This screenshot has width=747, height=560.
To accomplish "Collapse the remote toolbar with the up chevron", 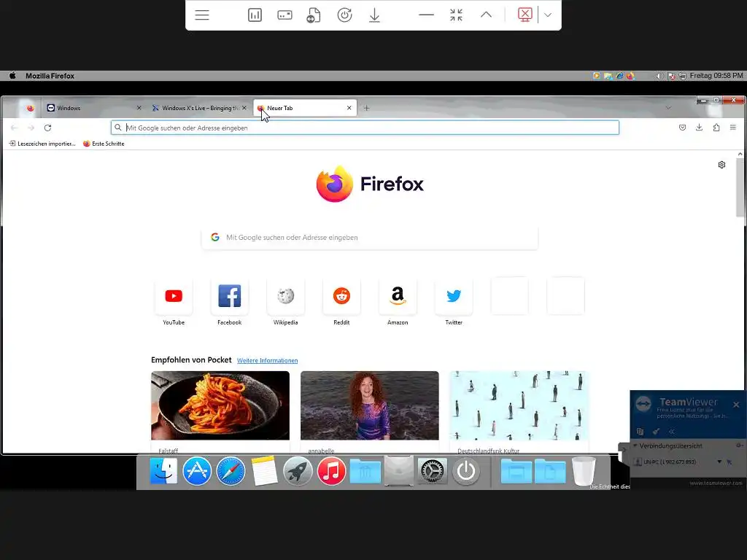I will 486,15.
